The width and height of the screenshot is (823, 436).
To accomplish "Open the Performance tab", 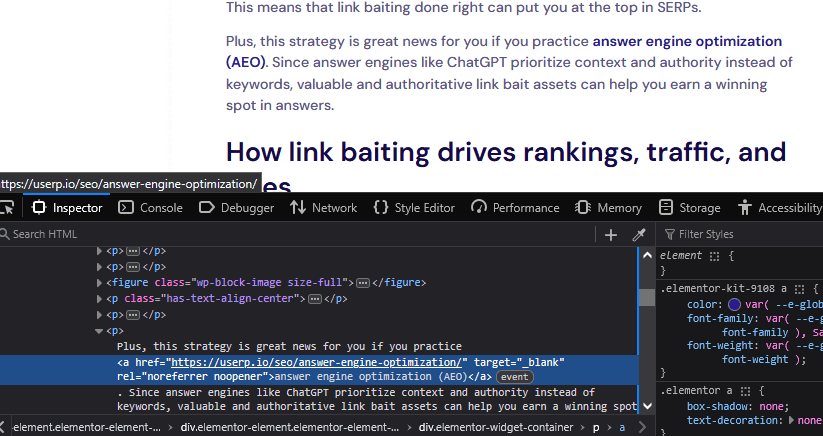I will pos(515,208).
